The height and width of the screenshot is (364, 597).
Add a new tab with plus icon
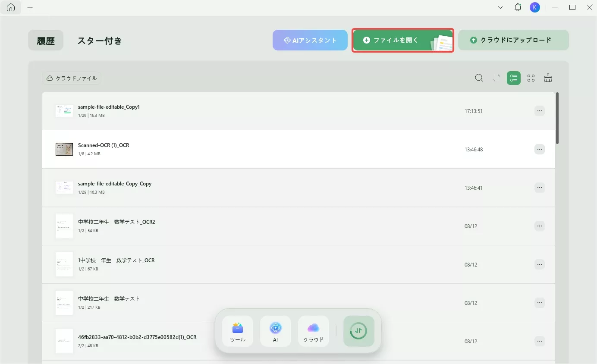[30, 8]
